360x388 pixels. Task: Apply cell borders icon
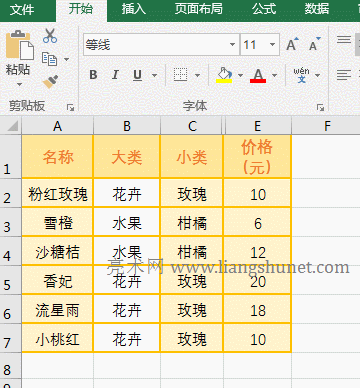click(180, 75)
